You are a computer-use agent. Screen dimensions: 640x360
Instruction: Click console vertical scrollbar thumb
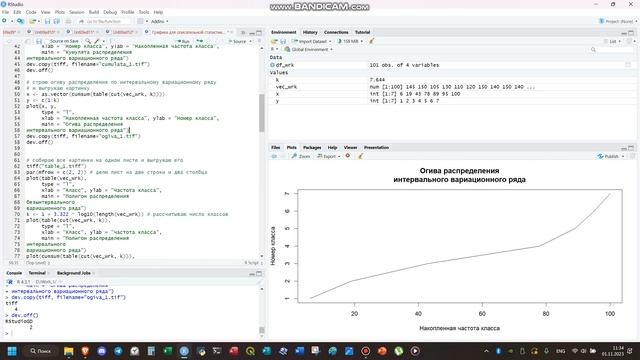[262, 330]
